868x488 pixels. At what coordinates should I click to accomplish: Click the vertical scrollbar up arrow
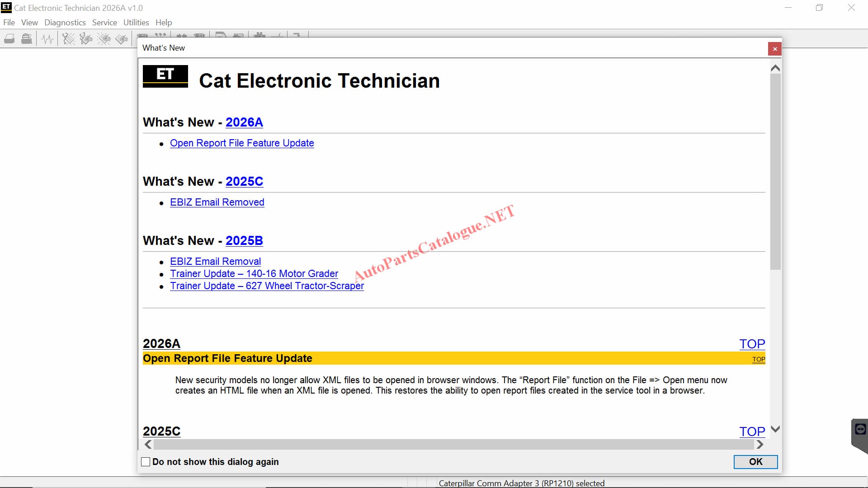tap(775, 68)
